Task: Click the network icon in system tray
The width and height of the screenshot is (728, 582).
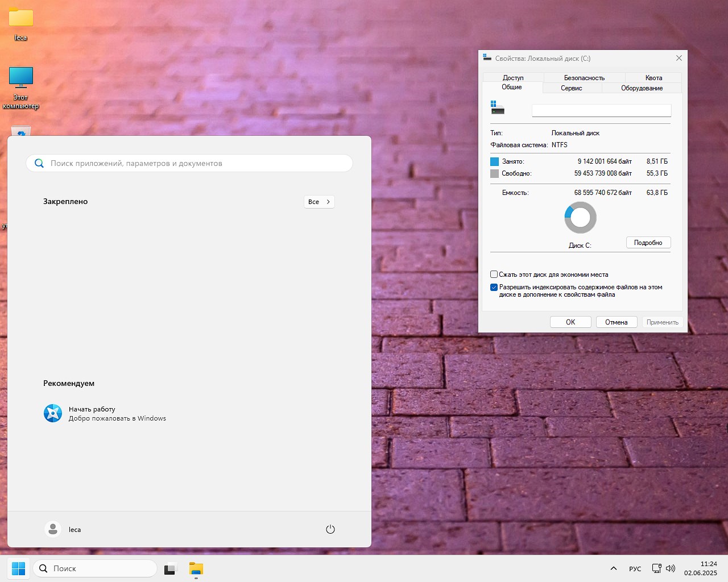Action: pos(656,568)
